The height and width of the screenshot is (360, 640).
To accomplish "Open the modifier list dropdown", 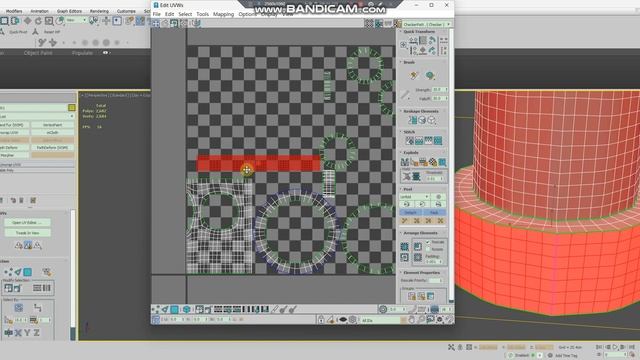I will click(38, 116).
